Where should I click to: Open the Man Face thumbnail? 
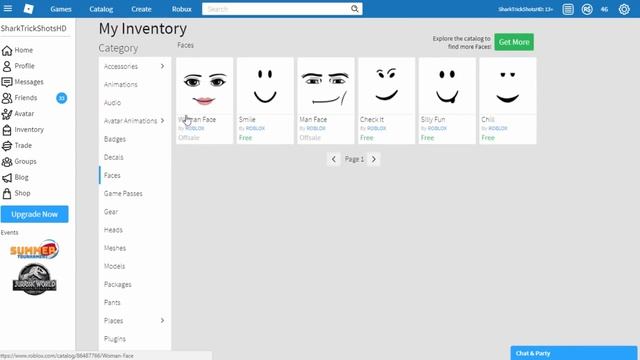[326, 86]
